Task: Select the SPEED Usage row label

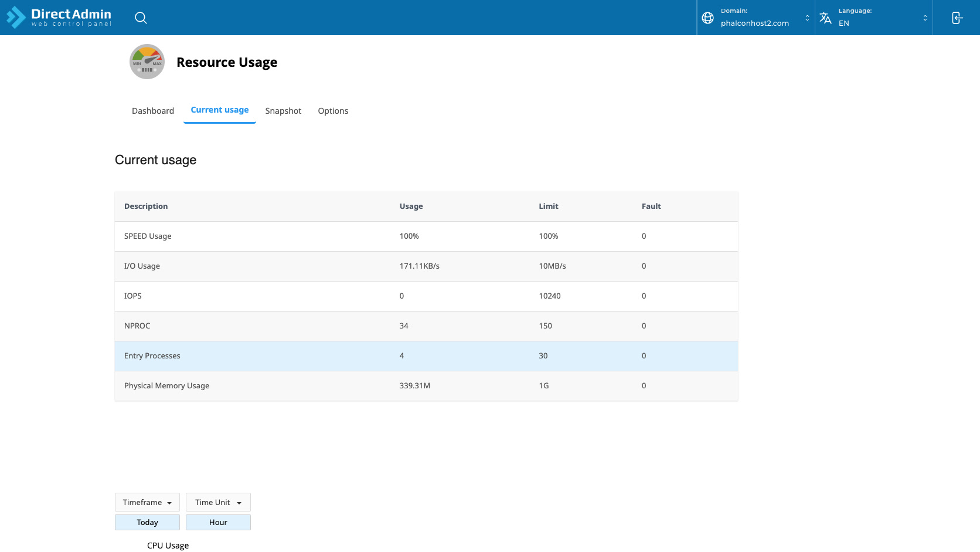Action: [148, 236]
